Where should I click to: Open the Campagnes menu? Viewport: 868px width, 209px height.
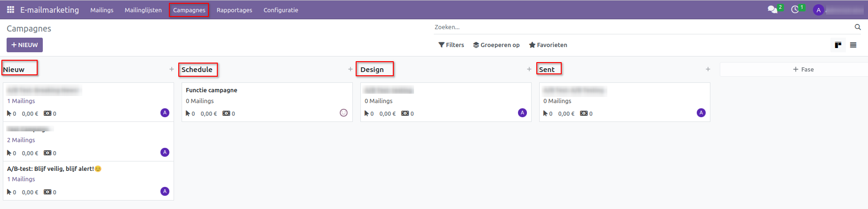click(189, 10)
